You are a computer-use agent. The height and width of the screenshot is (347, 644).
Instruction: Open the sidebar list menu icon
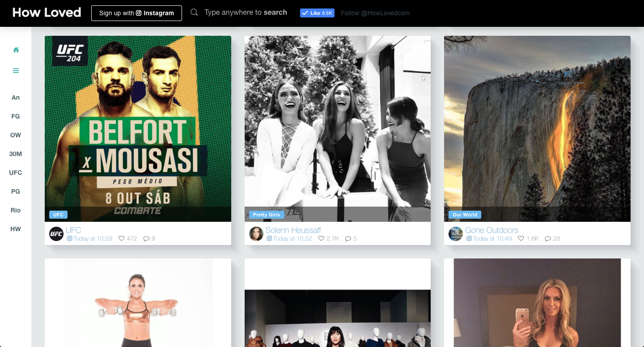pyautogui.click(x=16, y=71)
